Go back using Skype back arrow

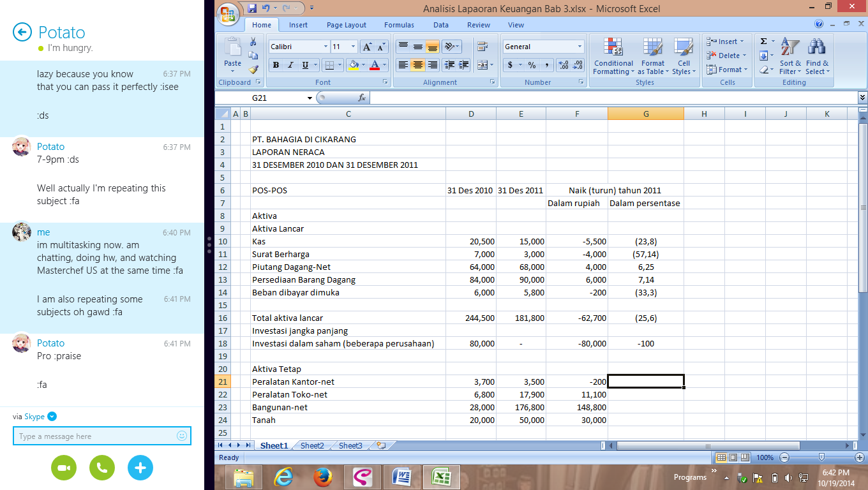(22, 32)
